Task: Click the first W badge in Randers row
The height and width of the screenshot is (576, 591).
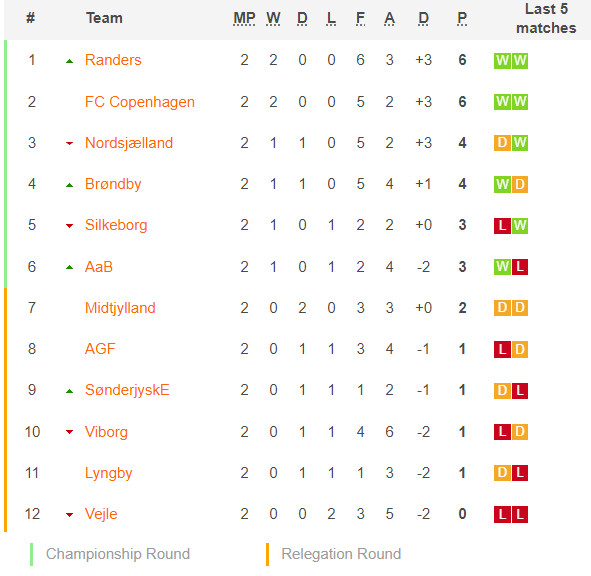Action: (502, 61)
